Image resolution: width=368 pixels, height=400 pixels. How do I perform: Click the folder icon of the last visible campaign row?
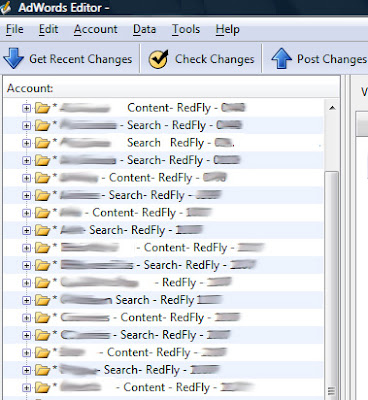pyautogui.click(x=42, y=387)
